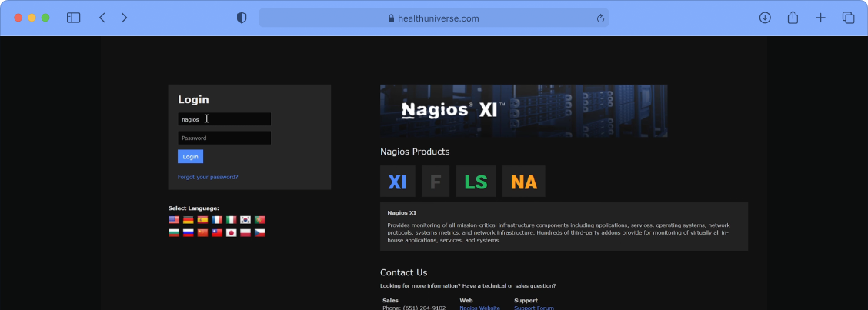Reload the page in Safari
This screenshot has width=868, height=310.
click(x=600, y=18)
